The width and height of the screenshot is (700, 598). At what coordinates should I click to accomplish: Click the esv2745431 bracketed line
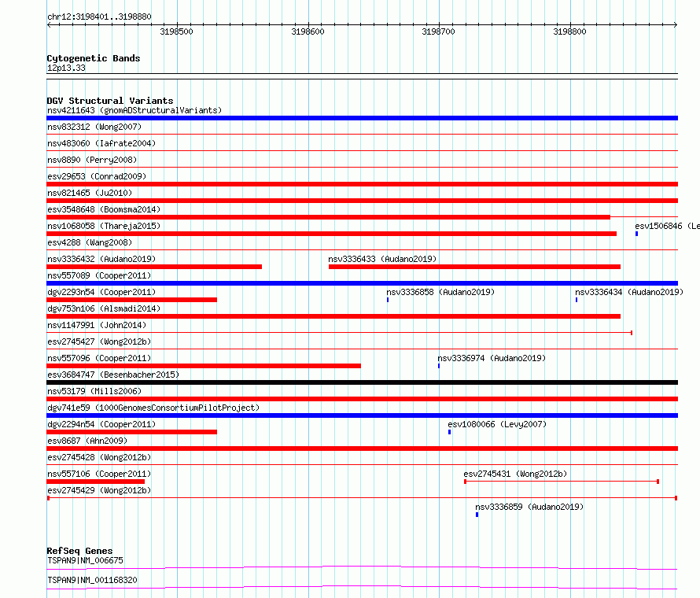click(x=562, y=482)
